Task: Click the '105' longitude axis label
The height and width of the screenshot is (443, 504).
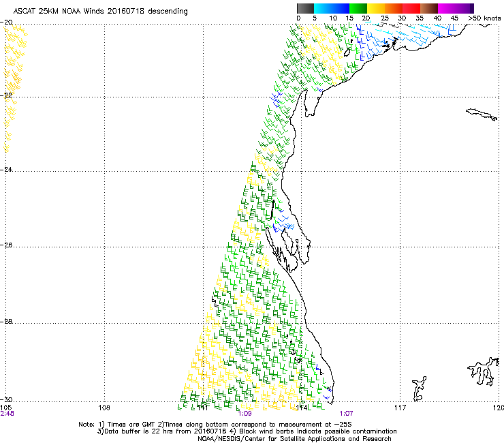Action: tap(6, 408)
